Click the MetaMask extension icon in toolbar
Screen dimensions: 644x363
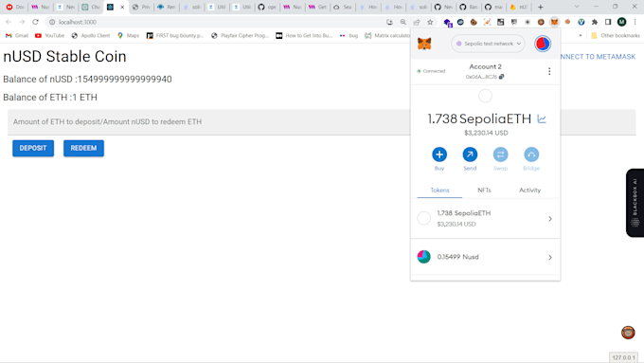(554, 22)
